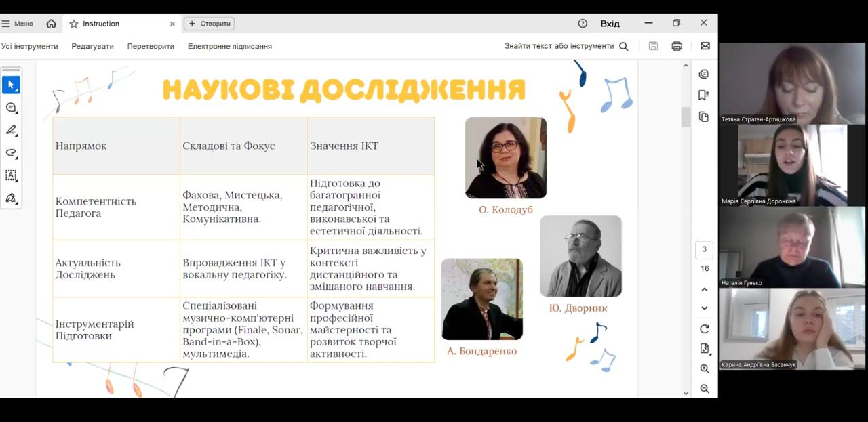Share the file by email envelope icon
Viewport: 868px width, 422px height.
[x=705, y=46]
